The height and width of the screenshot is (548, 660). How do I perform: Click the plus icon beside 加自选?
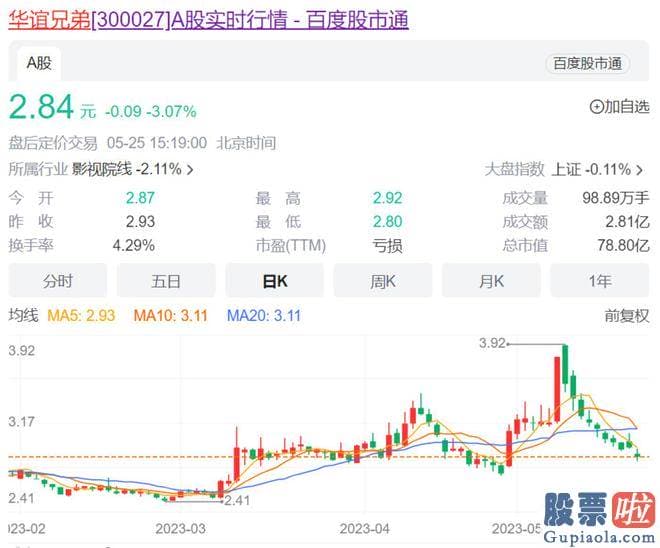coord(596,107)
